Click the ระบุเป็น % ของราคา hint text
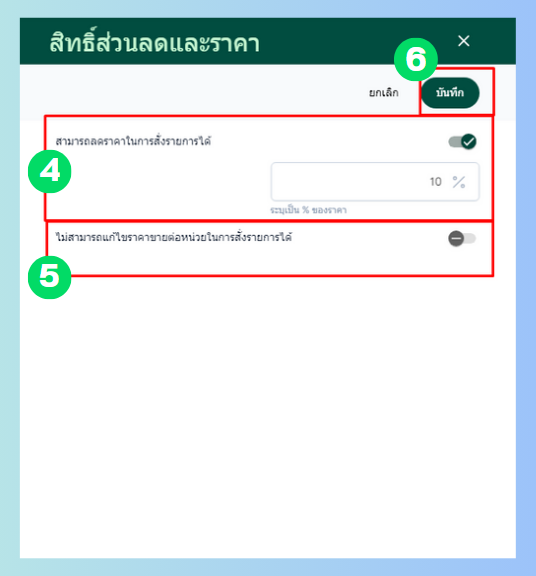This screenshot has width=536, height=576. pyautogui.click(x=309, y=210)
